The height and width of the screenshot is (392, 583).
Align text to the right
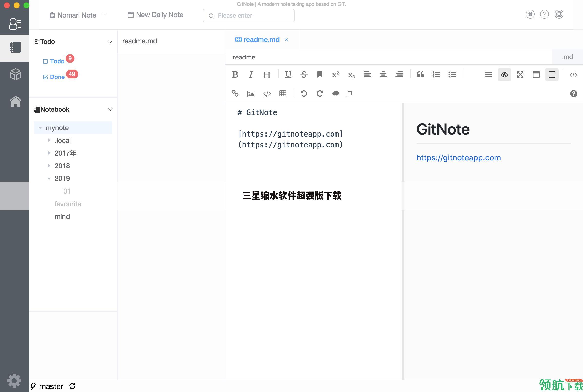pos(399,75)
